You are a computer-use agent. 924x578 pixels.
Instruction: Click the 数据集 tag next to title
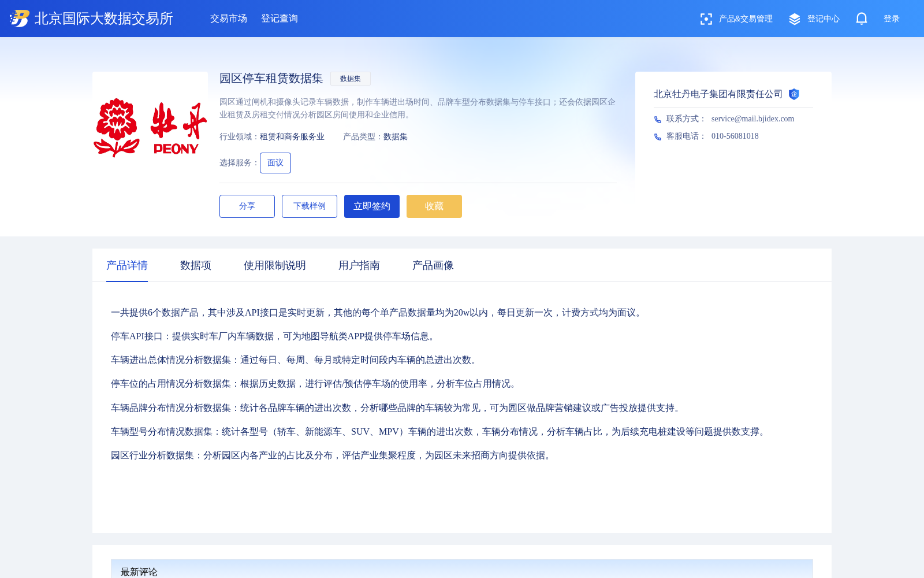coord(351,79)
